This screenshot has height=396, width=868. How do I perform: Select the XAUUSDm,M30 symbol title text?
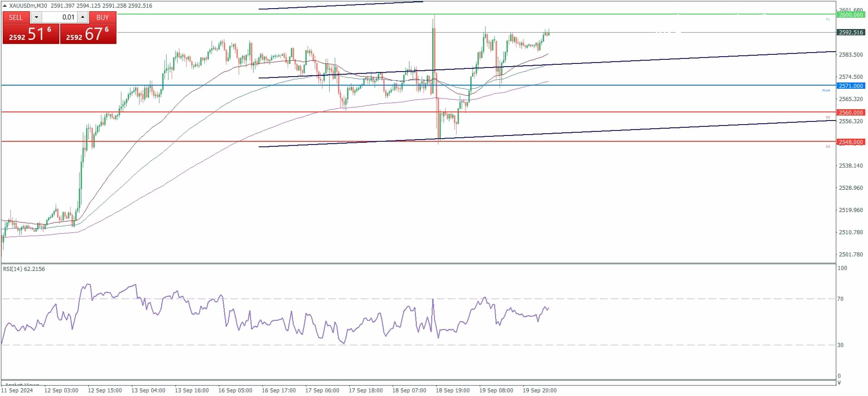tap(28, 6)
